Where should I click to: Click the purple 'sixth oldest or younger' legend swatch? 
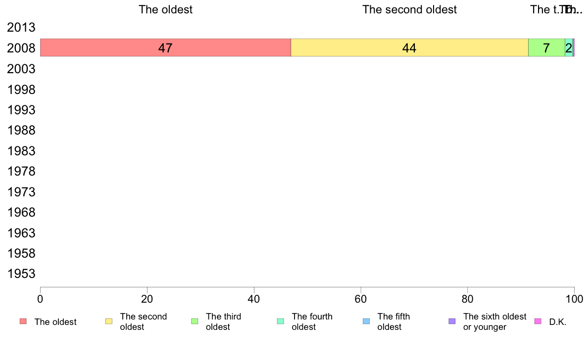[x=452, y=321]
